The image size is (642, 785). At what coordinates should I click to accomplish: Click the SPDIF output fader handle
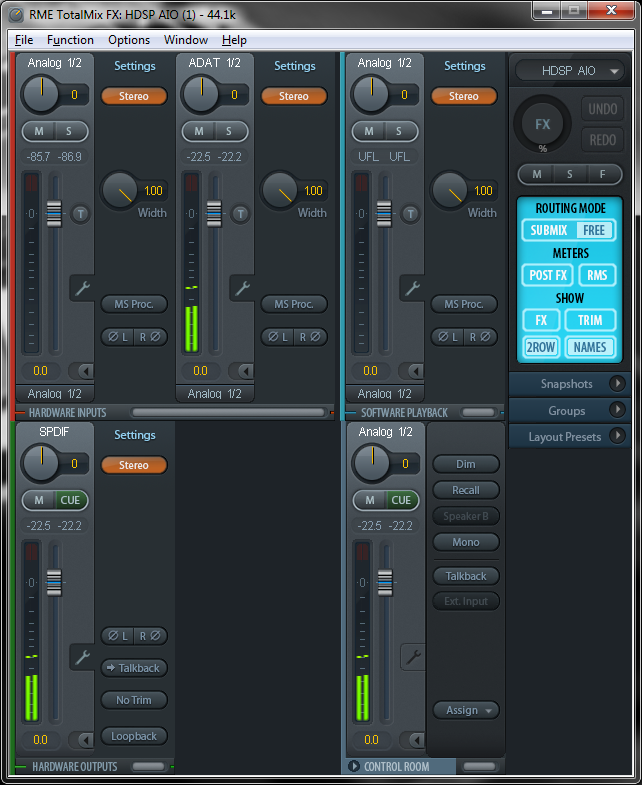pos(54,583)
